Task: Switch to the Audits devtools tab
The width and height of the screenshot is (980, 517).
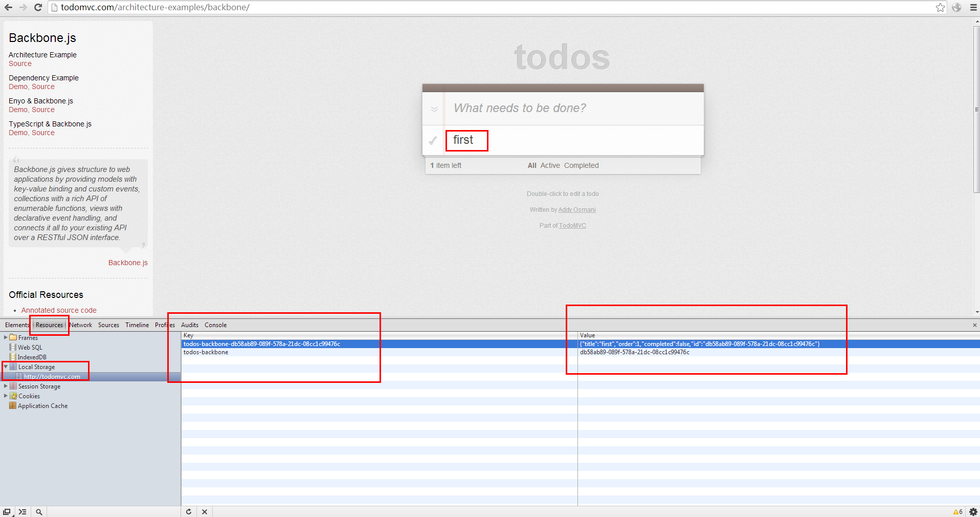Action: pyautogui.click(x=190, y=325)
